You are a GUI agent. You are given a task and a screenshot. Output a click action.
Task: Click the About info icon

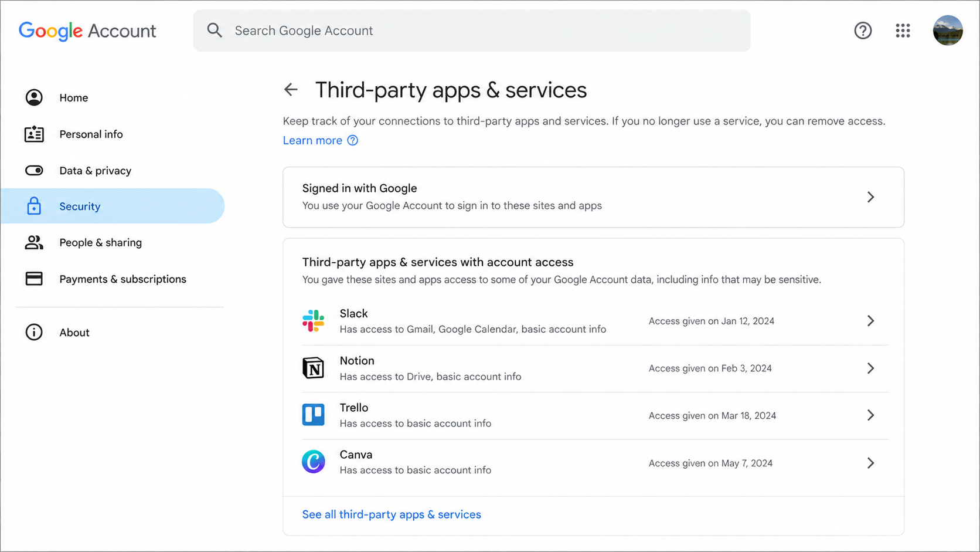coord(34,332)
